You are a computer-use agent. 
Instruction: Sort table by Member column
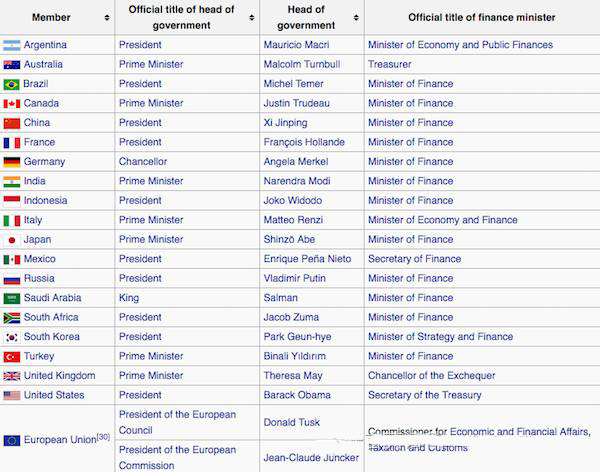pos(106,18)
